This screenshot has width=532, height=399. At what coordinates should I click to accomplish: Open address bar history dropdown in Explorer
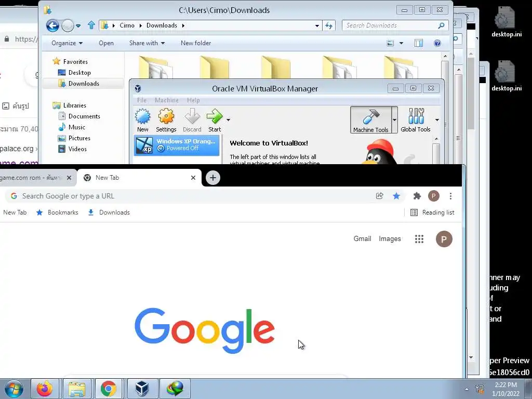(x=317, y=26)
